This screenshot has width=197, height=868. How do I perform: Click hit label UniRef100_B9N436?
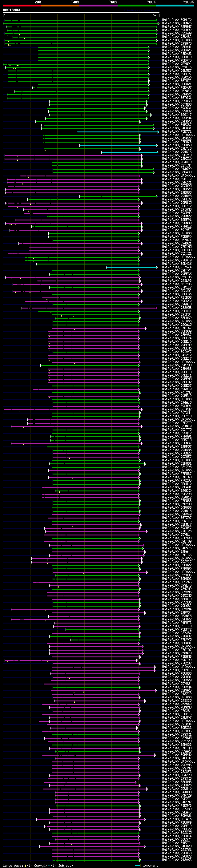coord(177,264)
